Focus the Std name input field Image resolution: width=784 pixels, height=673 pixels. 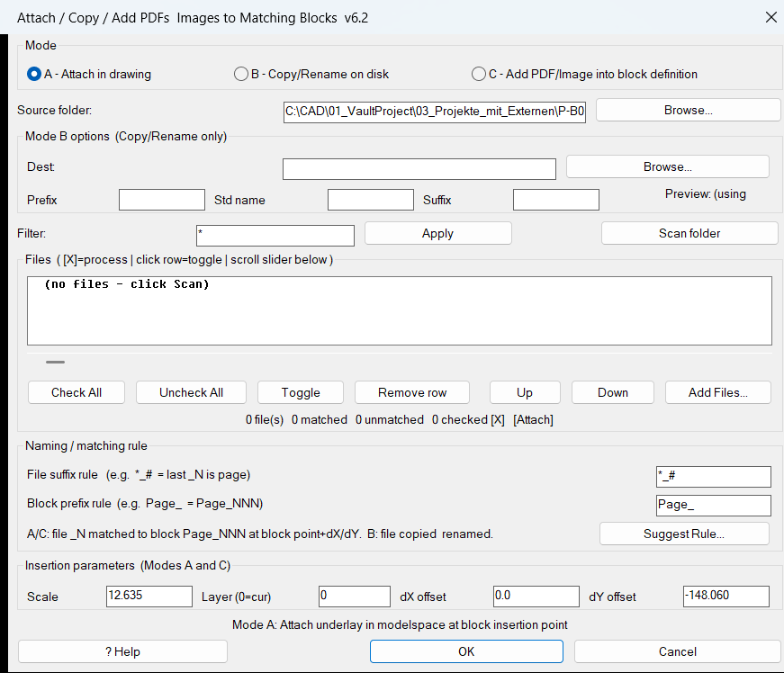tap(371, 200)
